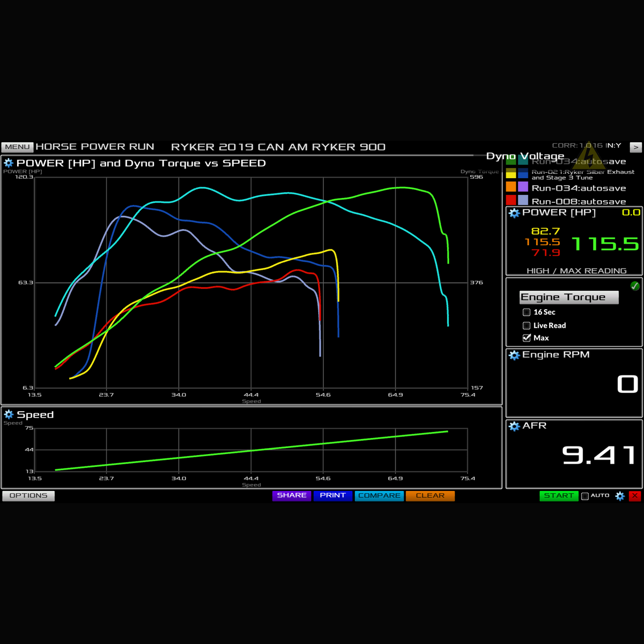Click the POWER [HP] and Dyno Torque vs SPEED heading

pyautogui.click(x=141, y=163)
